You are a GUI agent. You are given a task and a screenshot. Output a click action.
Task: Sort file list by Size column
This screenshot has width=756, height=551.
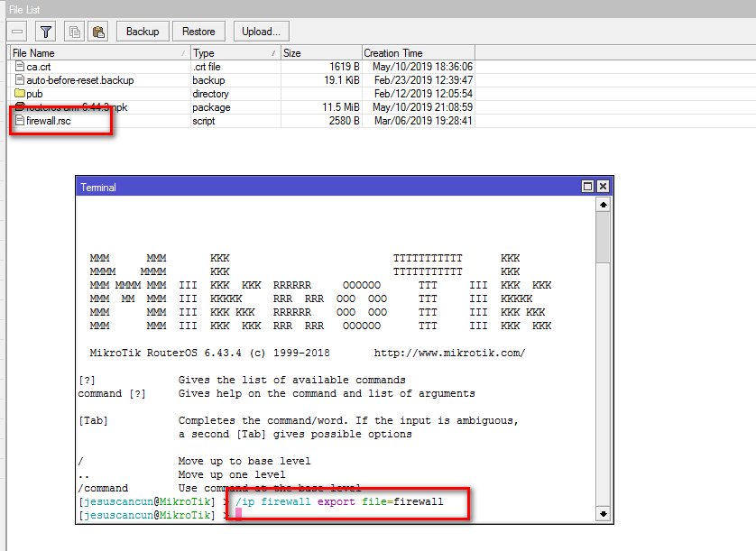point(319,53)
